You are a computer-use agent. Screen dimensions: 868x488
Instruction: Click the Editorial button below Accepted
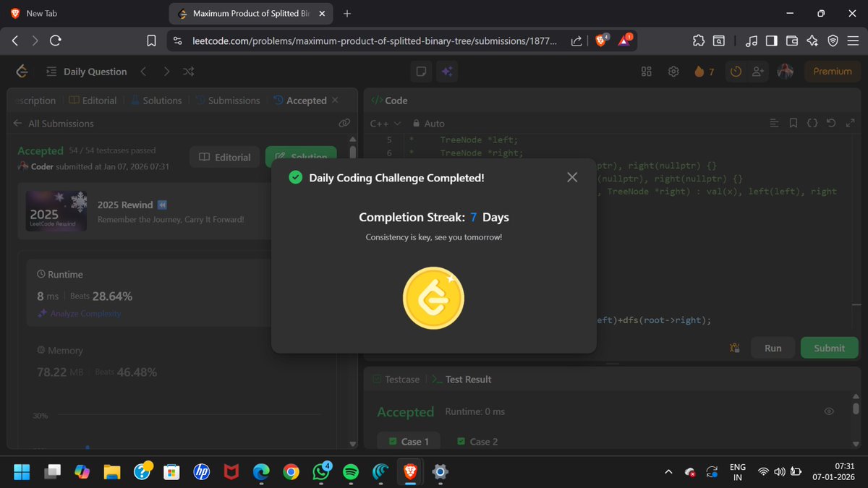point(225,157)
